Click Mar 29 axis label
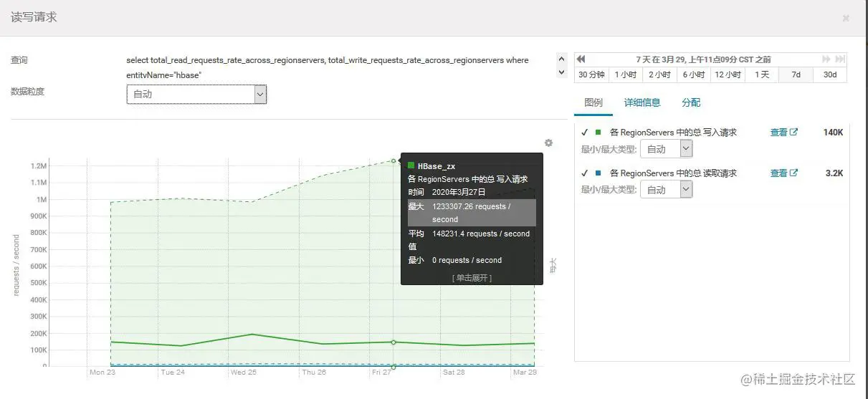 pyautogui.click(x=525, y=372)
